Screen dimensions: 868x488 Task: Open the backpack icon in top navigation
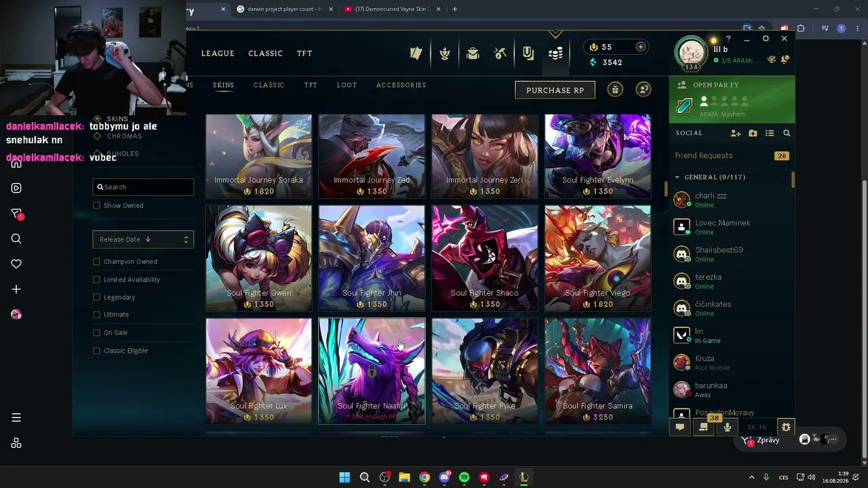pyautogui.click(x=473, y=54)
